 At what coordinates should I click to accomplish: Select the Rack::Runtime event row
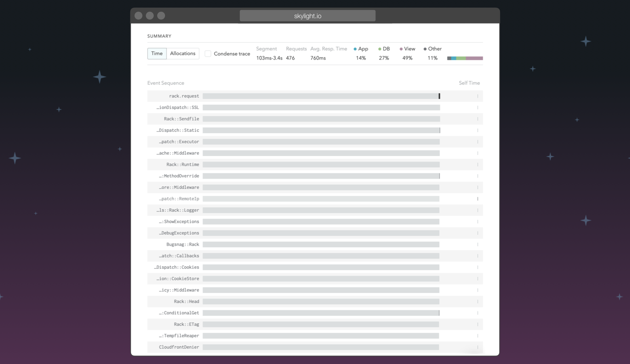pos(315,165)
